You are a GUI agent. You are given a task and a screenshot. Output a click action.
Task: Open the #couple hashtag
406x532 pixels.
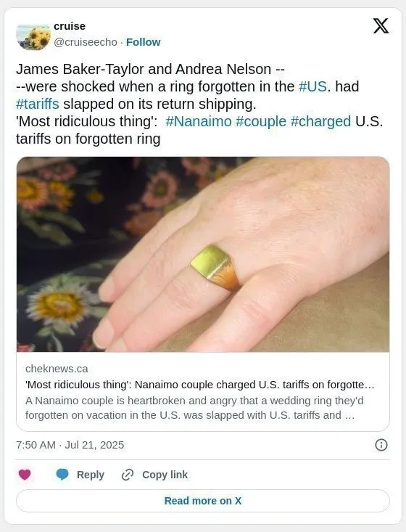pos(261,121)
